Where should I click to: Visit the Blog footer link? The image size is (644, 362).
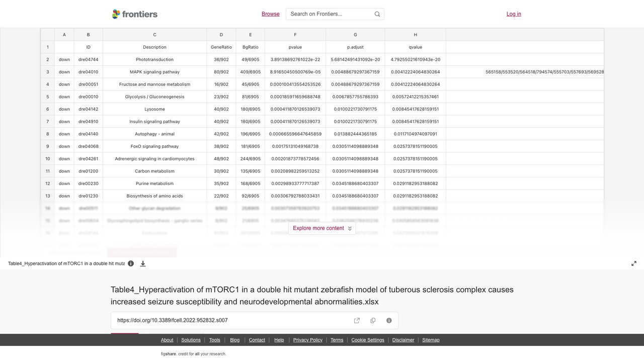[x=235, y=340]
